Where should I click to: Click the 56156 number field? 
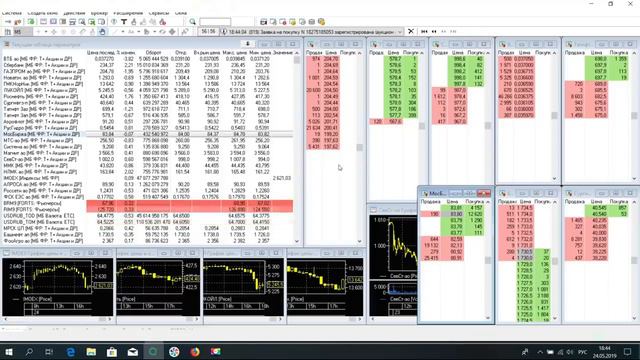(x=208, y=31)
